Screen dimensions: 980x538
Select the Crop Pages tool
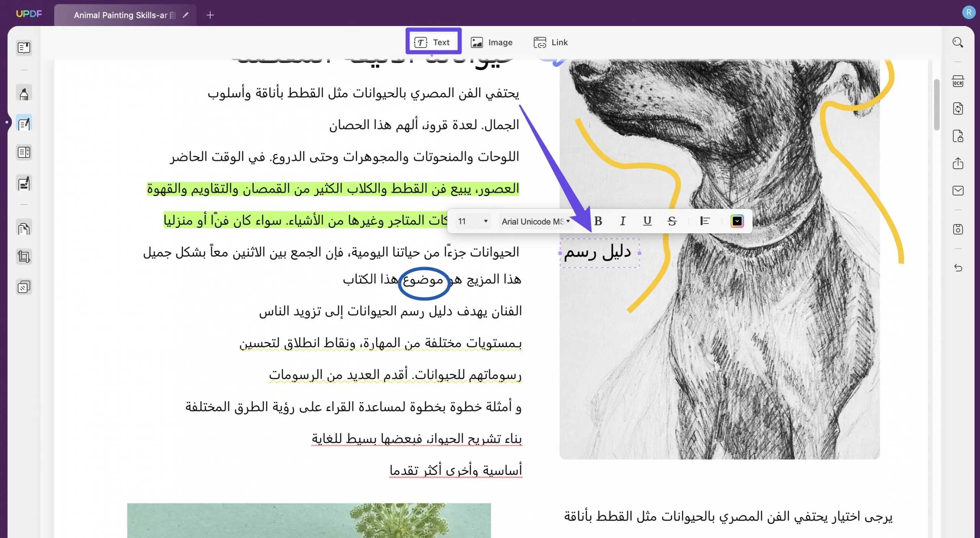24,256
